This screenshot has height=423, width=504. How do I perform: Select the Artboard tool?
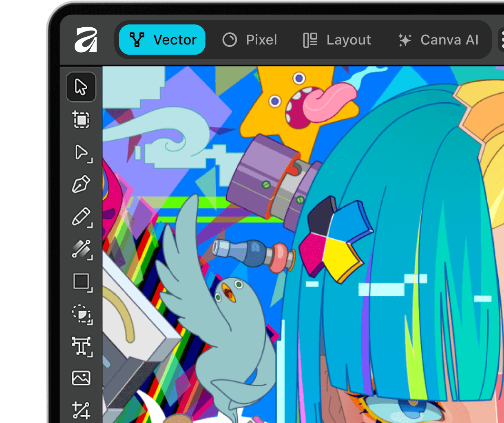tap(81, 120)
